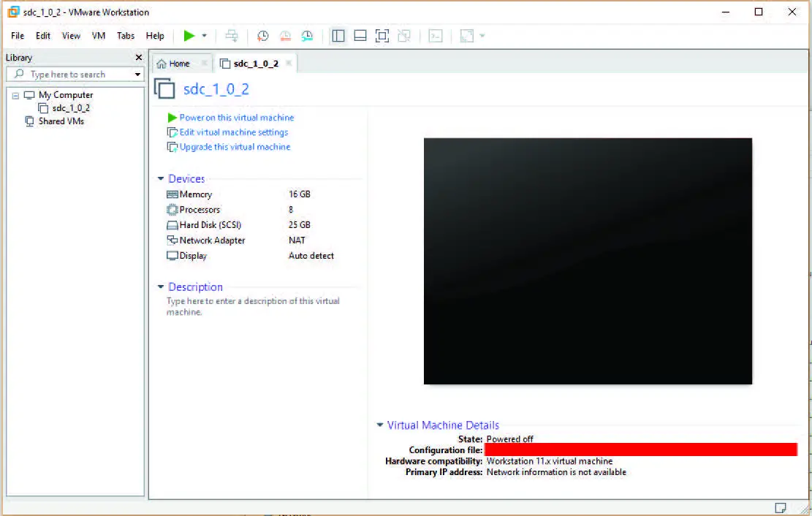The image size is (812, 516).
Task: Open the Snapshot Manager toolbar icon
Action: (x=307, y=36)
